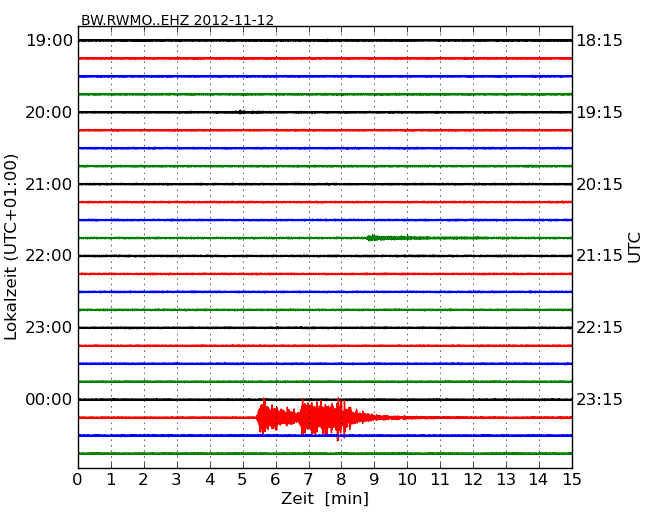Click the 18:15 UTC label
The image size is (650, 520).
click(x=599, y=41)
